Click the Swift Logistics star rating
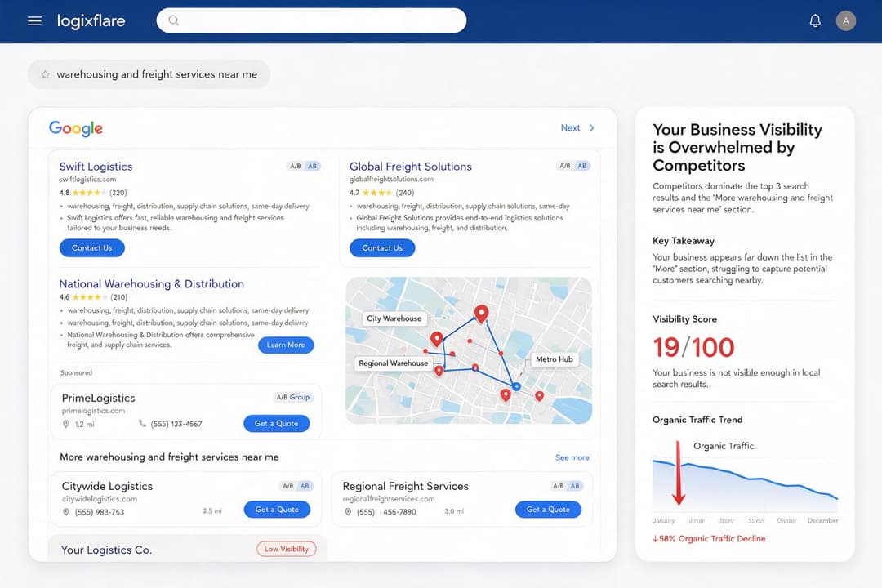Screen dimensions: 882x588 click(89, 193)
